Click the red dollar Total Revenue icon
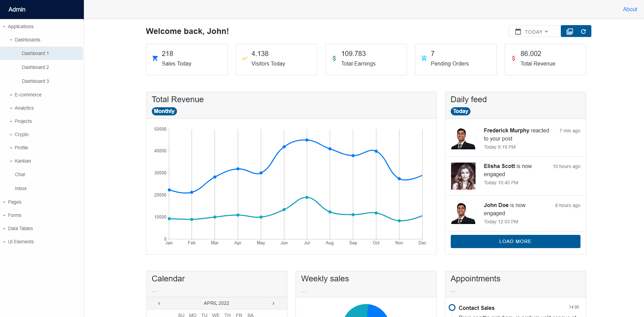Viewport: 644px width, 317px height. [x=514, y=58]
